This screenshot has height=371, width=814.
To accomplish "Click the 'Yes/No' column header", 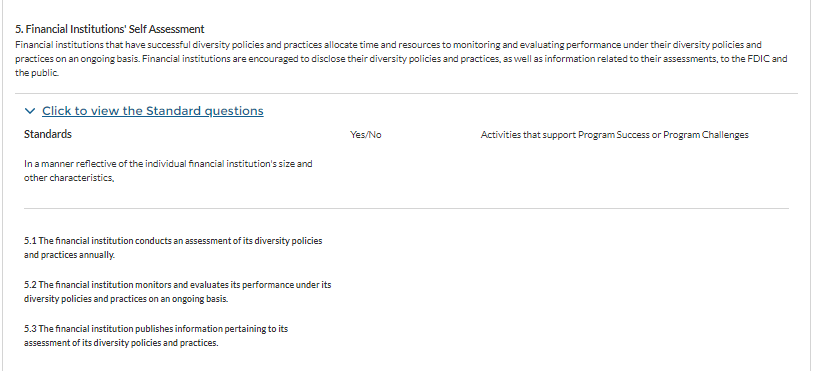I will (x=366, y=135).
